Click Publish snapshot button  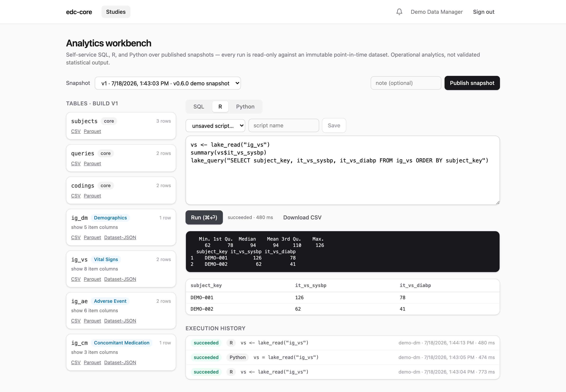472,83
